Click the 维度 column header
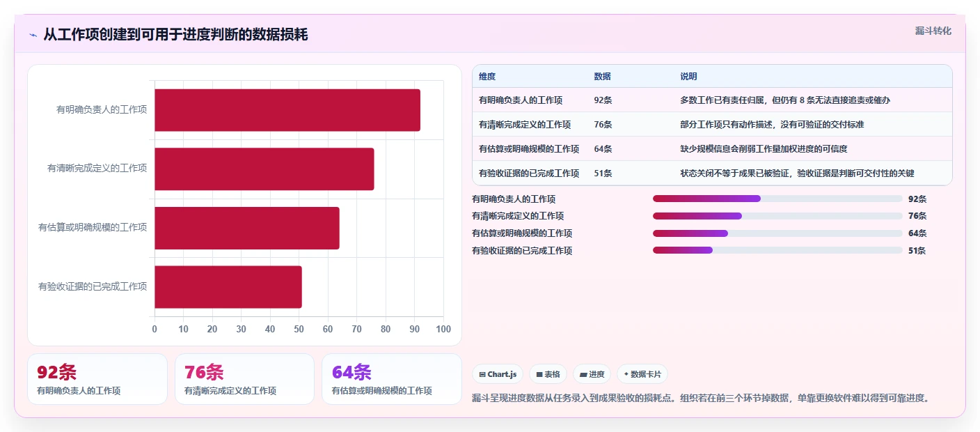The image size is (980, 432). point(487,77)
